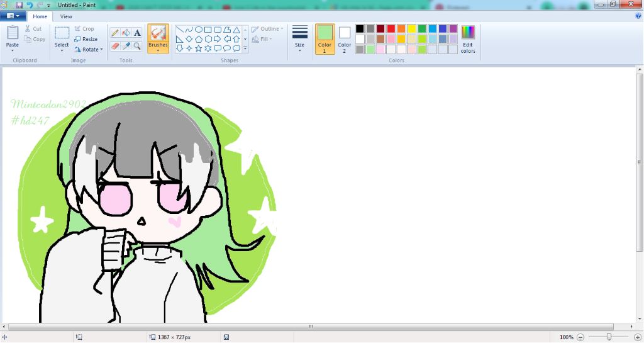Click the Brushes tool icon
Screen dimensions: 644x343
pyautogui.click(x=158, y=33)
